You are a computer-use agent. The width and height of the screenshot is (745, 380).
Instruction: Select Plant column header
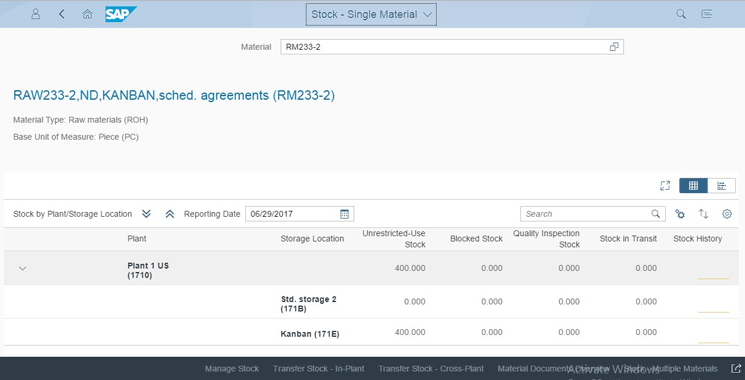(x=137, y=238)
